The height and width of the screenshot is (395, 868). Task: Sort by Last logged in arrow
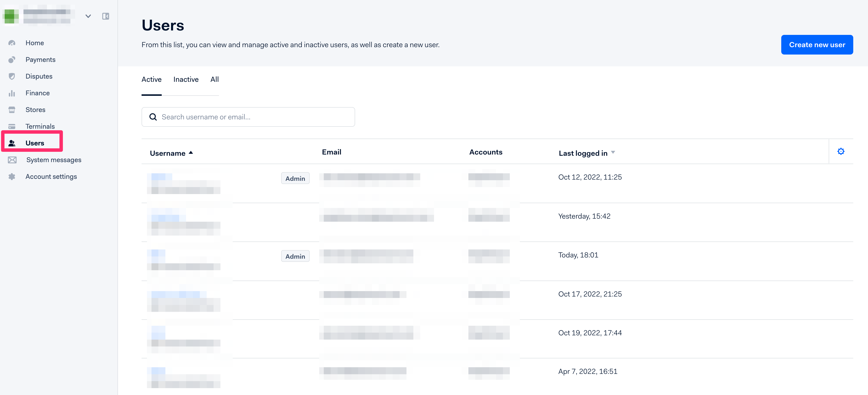[x=613, y=153]
